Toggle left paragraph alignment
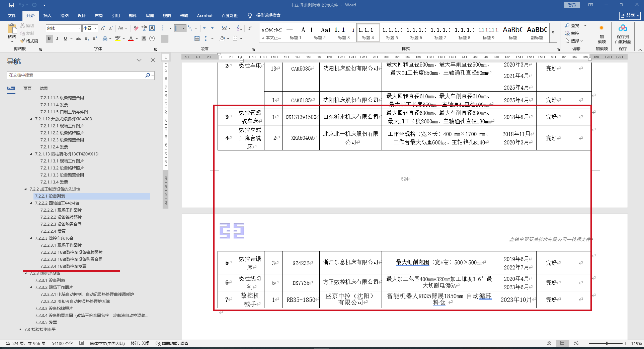The height and width of the screenshot is (349, 644). (165, 38)
